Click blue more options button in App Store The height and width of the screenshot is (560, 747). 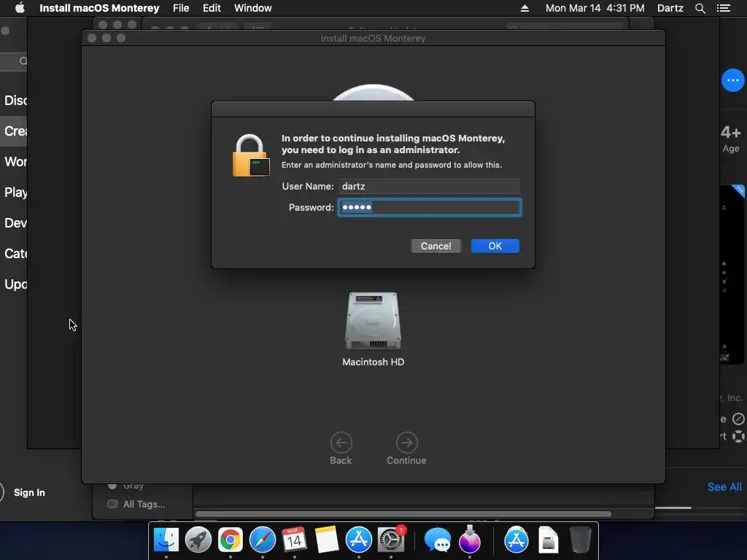coord(732,80)
